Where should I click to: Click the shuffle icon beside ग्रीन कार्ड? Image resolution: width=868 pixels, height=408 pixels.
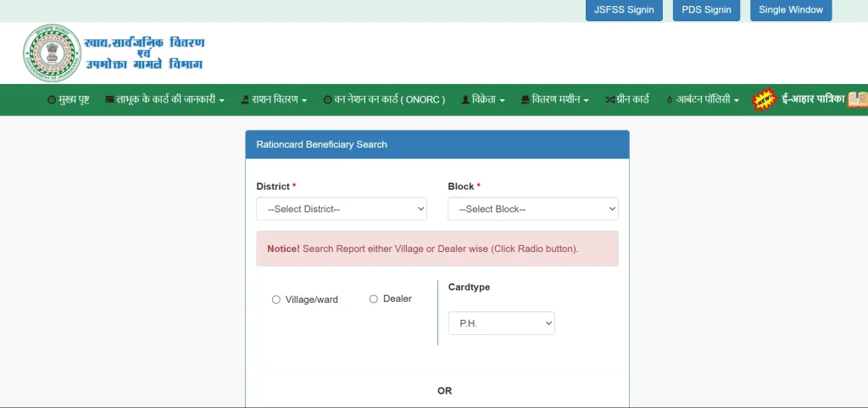(609, 100)
